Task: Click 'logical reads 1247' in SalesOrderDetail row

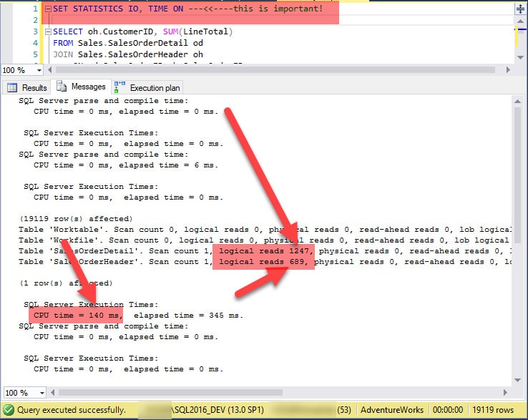Action: tap(264, 251)
